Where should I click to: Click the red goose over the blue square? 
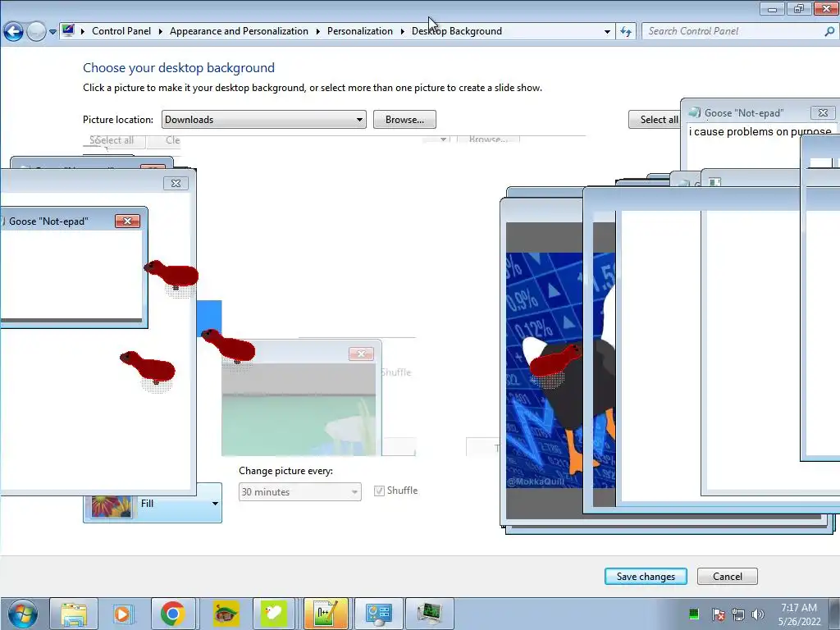click(229, 345)
